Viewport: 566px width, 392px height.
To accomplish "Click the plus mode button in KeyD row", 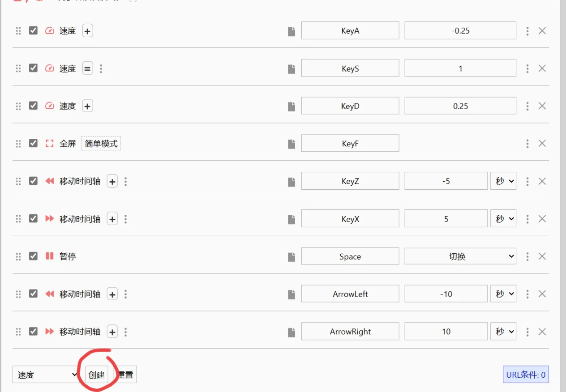I will tap(88, 106).
